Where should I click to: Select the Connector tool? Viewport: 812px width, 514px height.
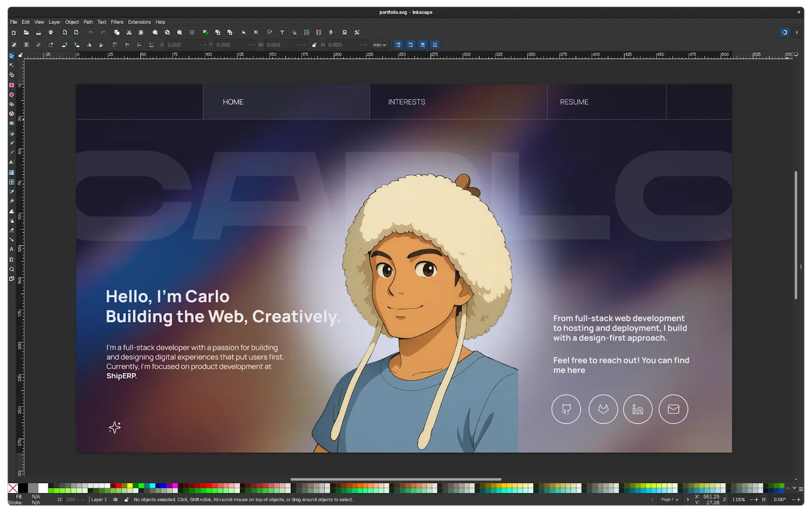click(12, 240)
